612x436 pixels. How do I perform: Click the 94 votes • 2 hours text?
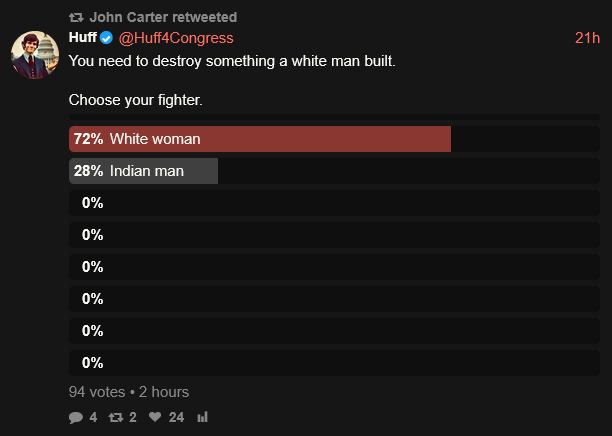129,392
